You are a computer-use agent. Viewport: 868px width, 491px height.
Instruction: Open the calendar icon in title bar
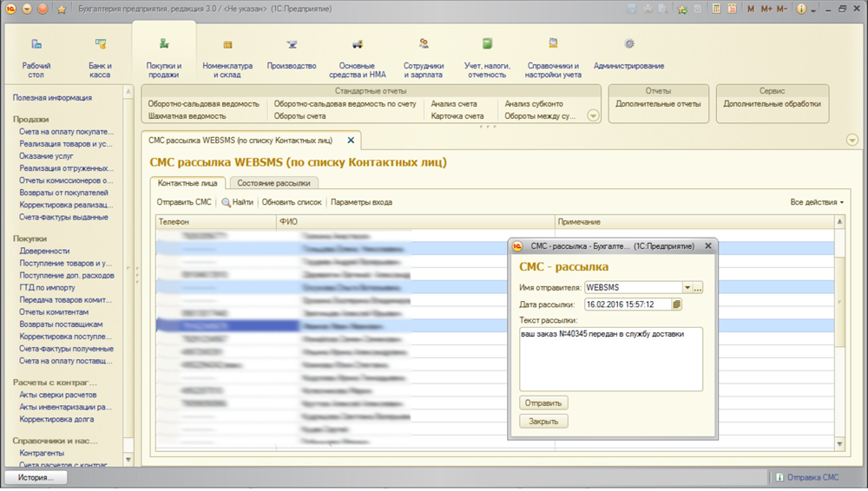tap(732, 9)
